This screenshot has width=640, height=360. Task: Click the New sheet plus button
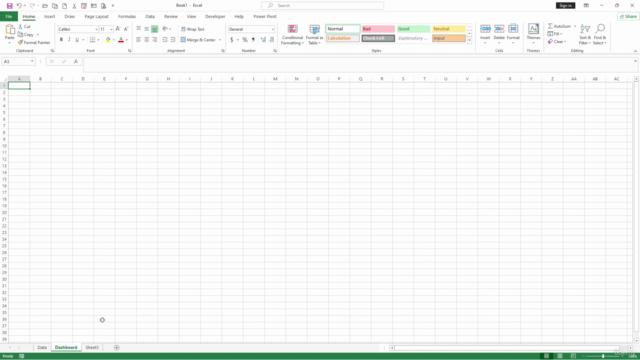point(116,347)
